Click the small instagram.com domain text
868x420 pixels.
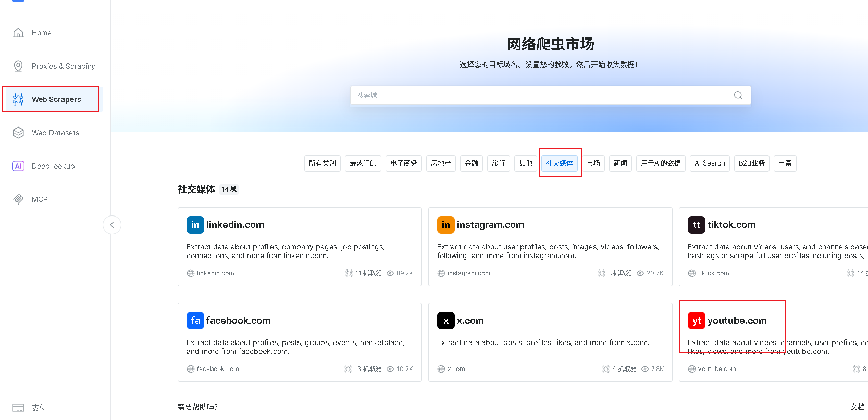click(x=469, y=273)
